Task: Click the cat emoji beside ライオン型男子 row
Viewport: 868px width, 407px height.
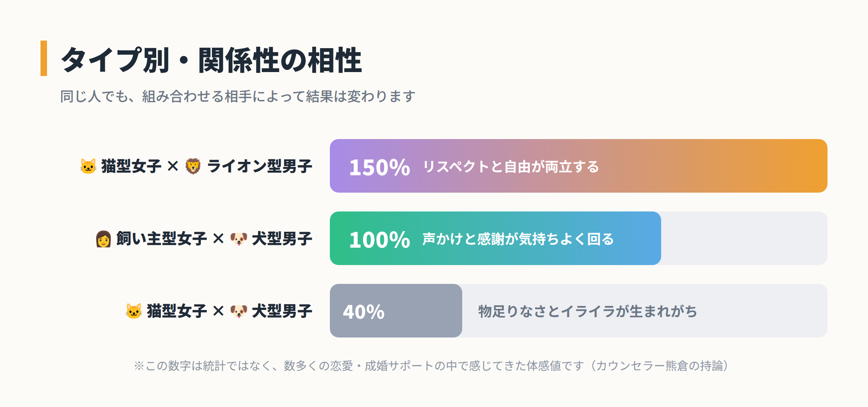Action: 88,166
